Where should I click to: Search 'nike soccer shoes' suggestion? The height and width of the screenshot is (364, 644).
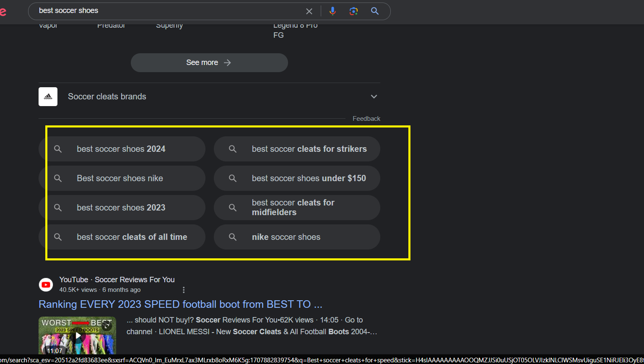pos(297,237)
